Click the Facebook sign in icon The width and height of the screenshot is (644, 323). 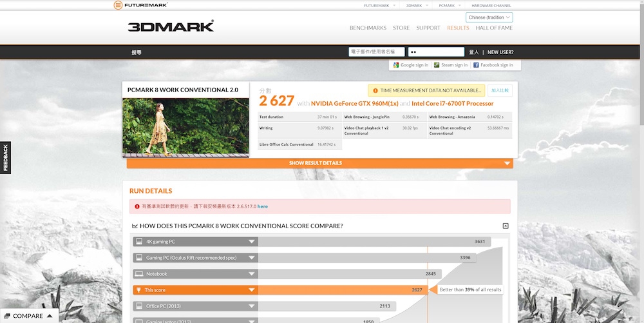[476, 65]
